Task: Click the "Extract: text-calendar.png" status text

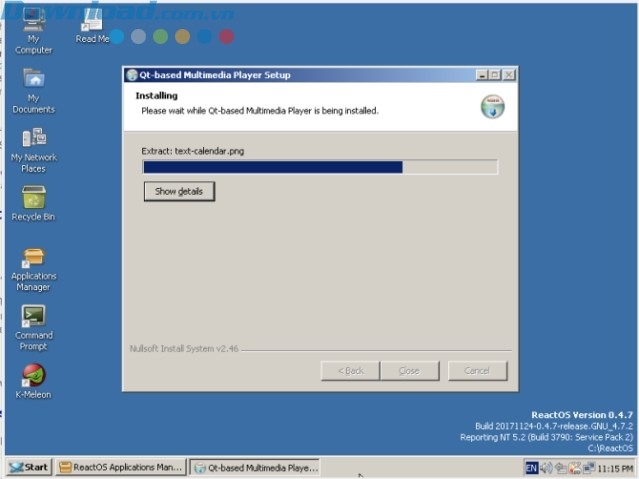Action: click(193, 151)
